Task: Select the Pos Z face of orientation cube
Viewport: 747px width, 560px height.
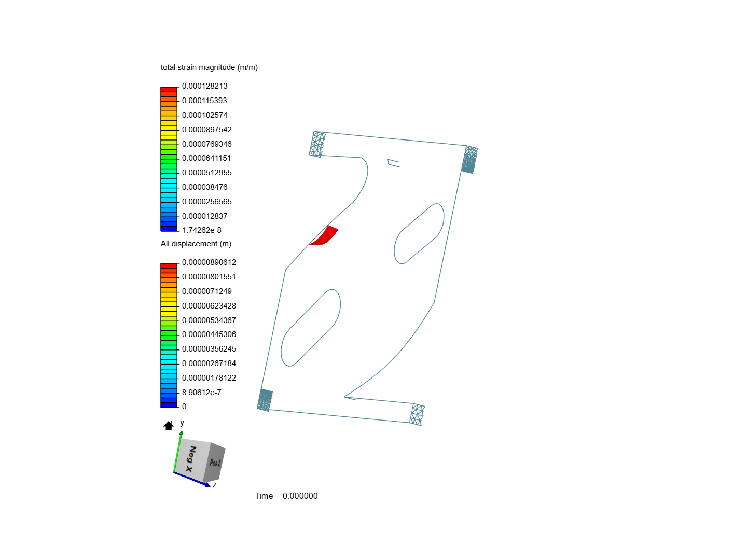Action: click(x=215, y=463)
